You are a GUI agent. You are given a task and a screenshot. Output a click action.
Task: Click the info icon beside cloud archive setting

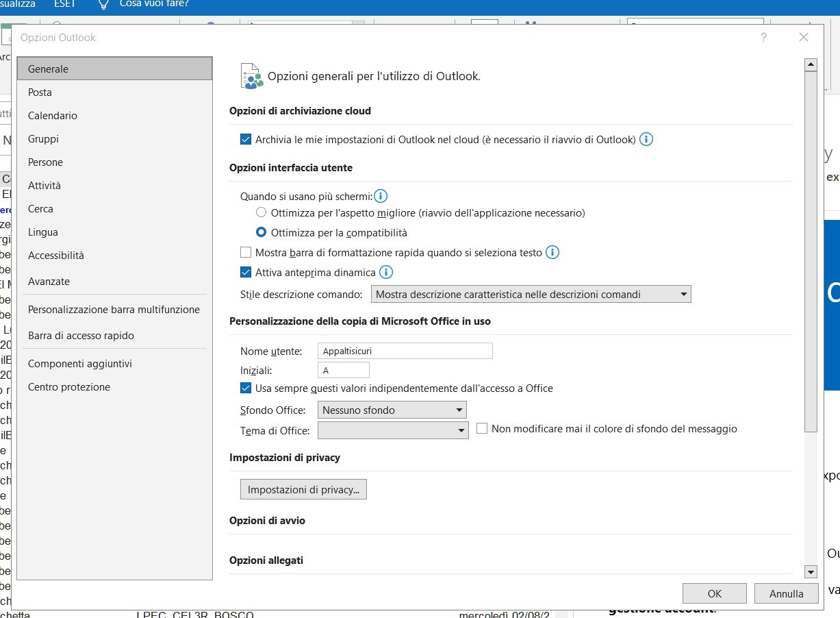pyautogui.click(x=646, y=139)
